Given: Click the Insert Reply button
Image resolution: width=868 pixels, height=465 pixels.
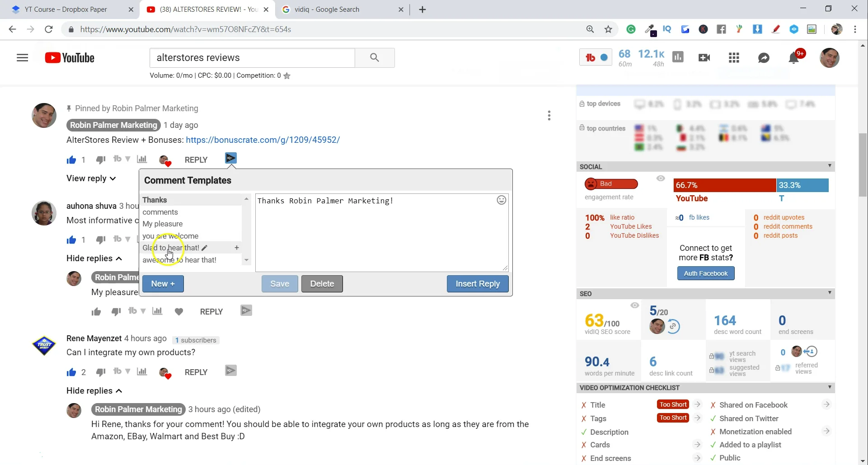Looking at the screenshot, I should (x=478, y=284).
